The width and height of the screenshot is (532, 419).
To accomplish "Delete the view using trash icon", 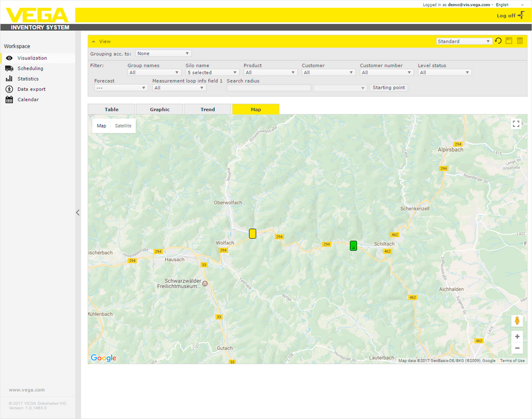I will coord(520,41).
